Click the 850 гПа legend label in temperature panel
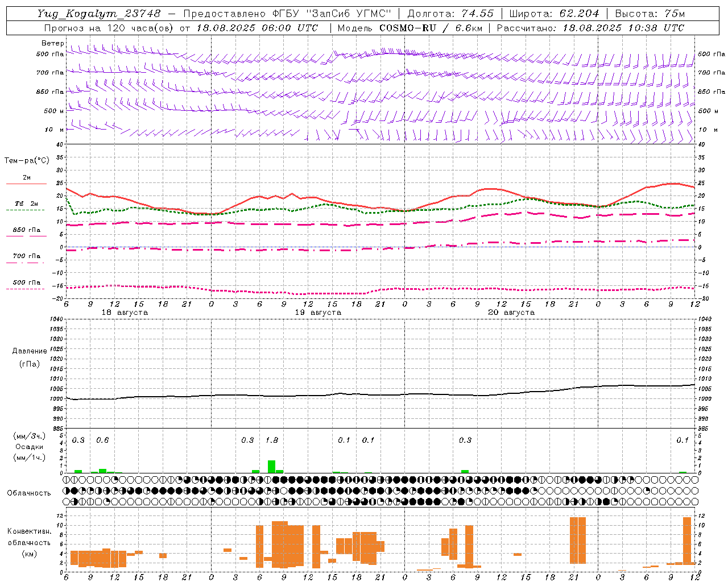This screenshot has height=582, width=728. (x=27, y=230)
